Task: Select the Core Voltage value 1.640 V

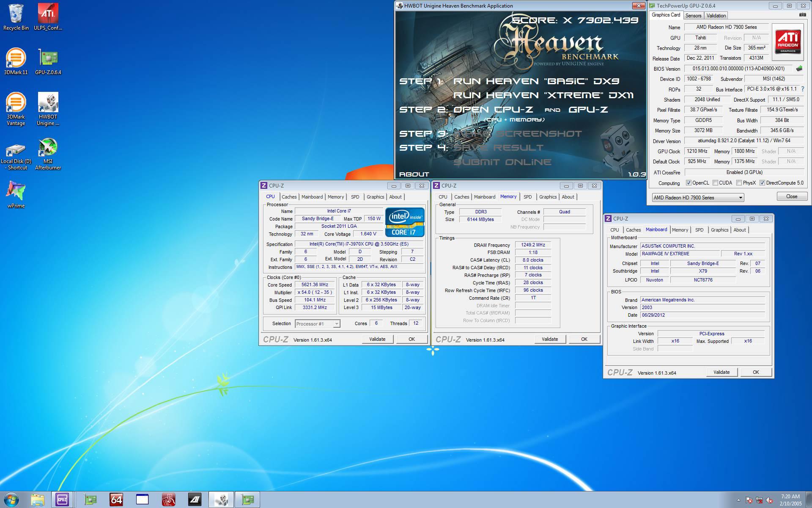Action: click(x=368, y=234)
